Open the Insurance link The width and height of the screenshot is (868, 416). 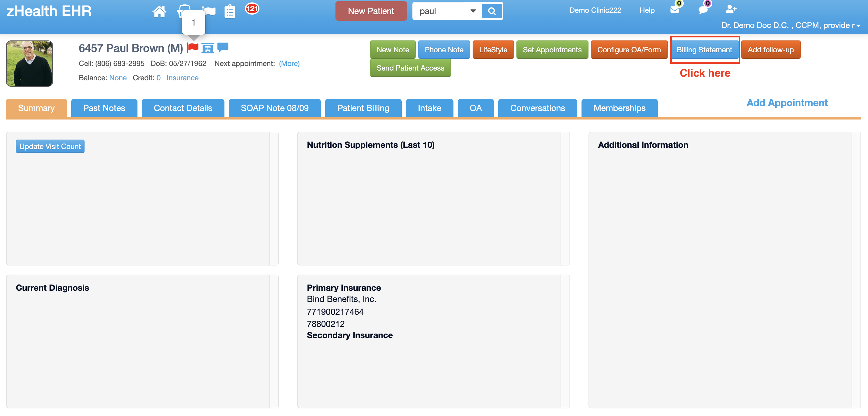(182, 78)
